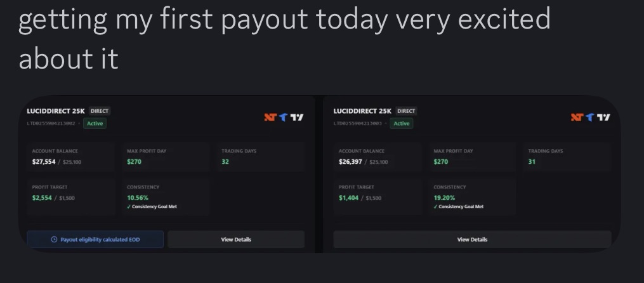The image size is (644, 283).
Task: Click View Details on first LucidDirect account
Action: [x=236, y=239]
